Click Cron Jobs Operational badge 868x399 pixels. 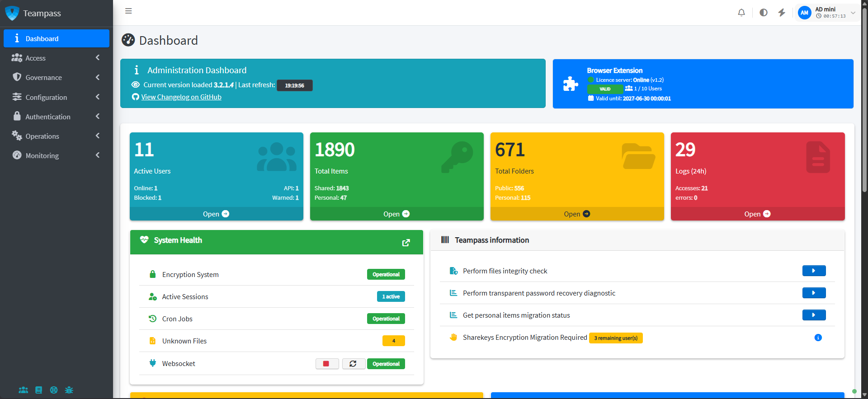click(386, 319)
